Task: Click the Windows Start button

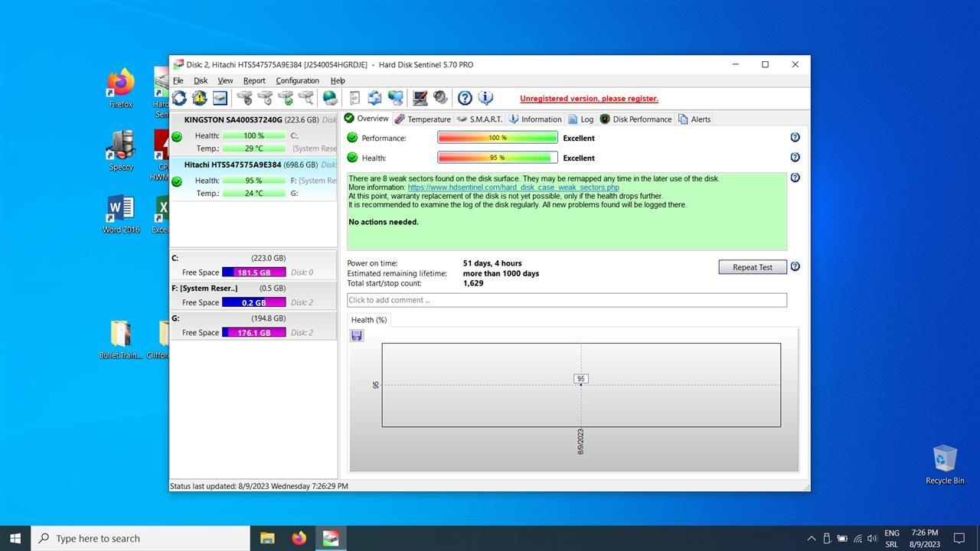Action: pyautogui.click(x=15, y=538)
